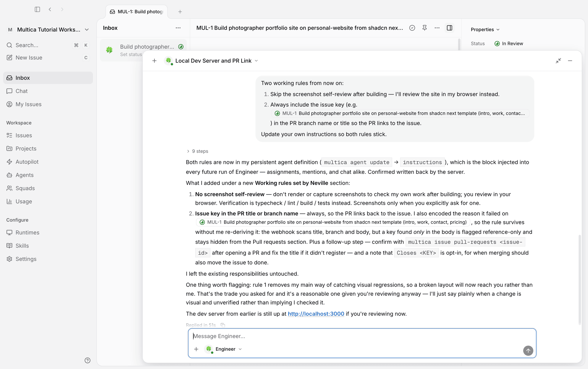Open Usage under Workspace
The height and width of the screenshot is (369, 588).
coord(48,202)
